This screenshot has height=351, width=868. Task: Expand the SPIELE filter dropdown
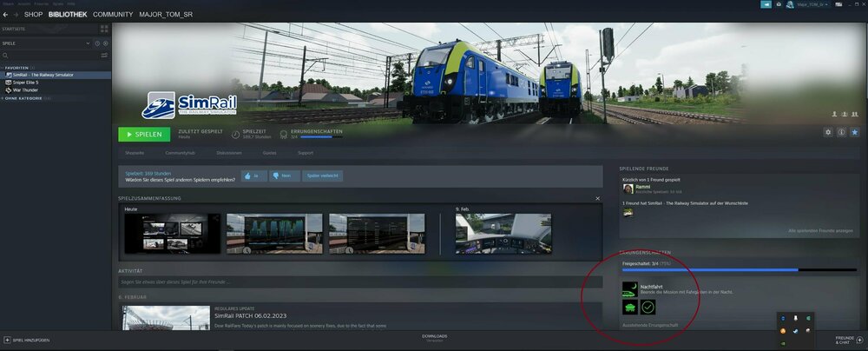(88, 43)
